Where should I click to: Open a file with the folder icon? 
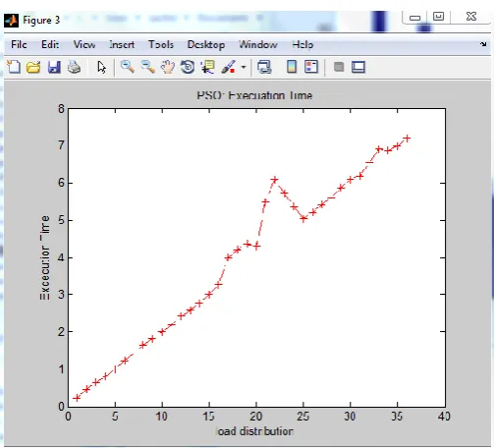tap(33, 67)
